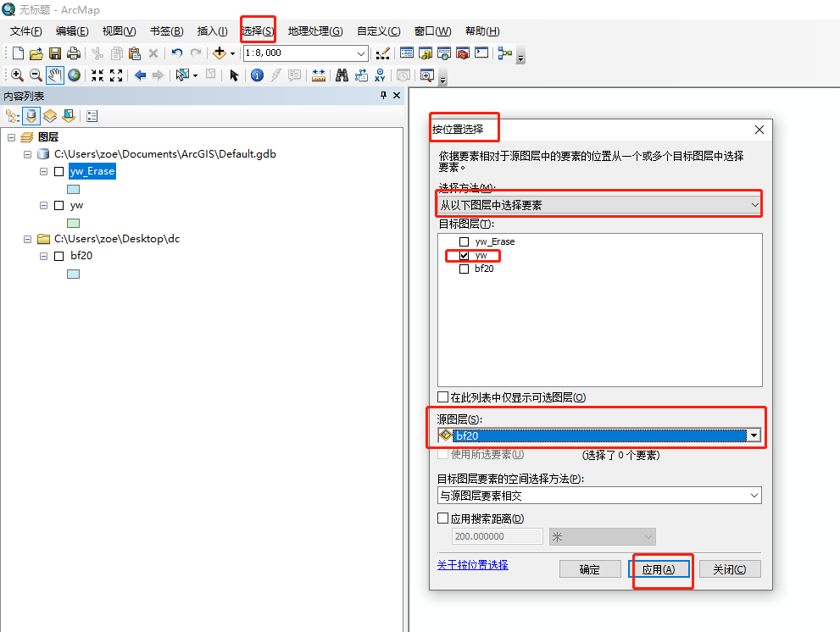This screenshot has width=840, height=632.
Task: Click the 确定 button
Action: point(590,569)
